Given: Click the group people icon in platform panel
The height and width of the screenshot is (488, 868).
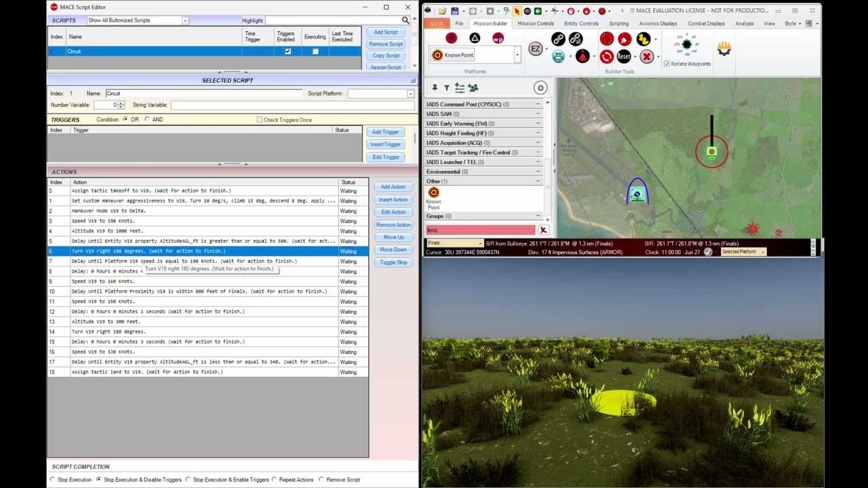Looking at the screenshot, I should point(473,87).
